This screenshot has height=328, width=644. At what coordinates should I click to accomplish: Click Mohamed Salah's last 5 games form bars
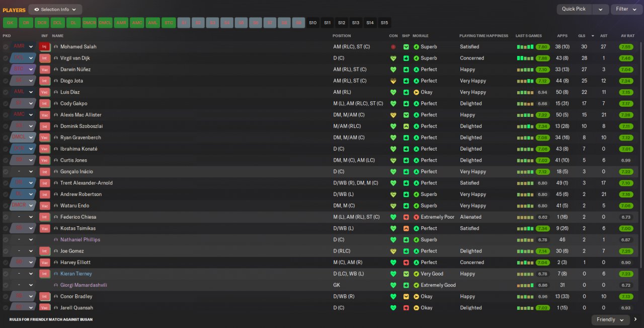click(525, 47)
